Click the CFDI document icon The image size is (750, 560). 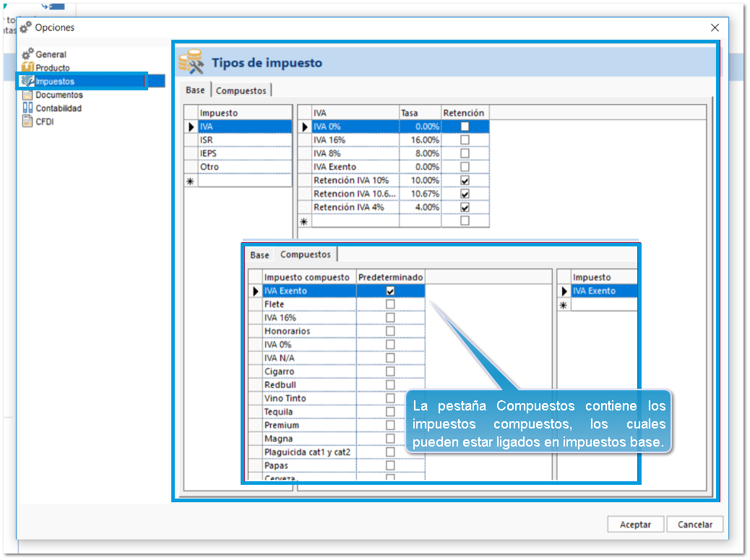point(27,122)
